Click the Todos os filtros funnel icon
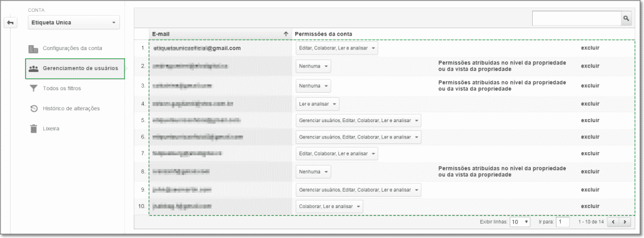This screenshot has width=644, height=238. [x=34, y=88]
